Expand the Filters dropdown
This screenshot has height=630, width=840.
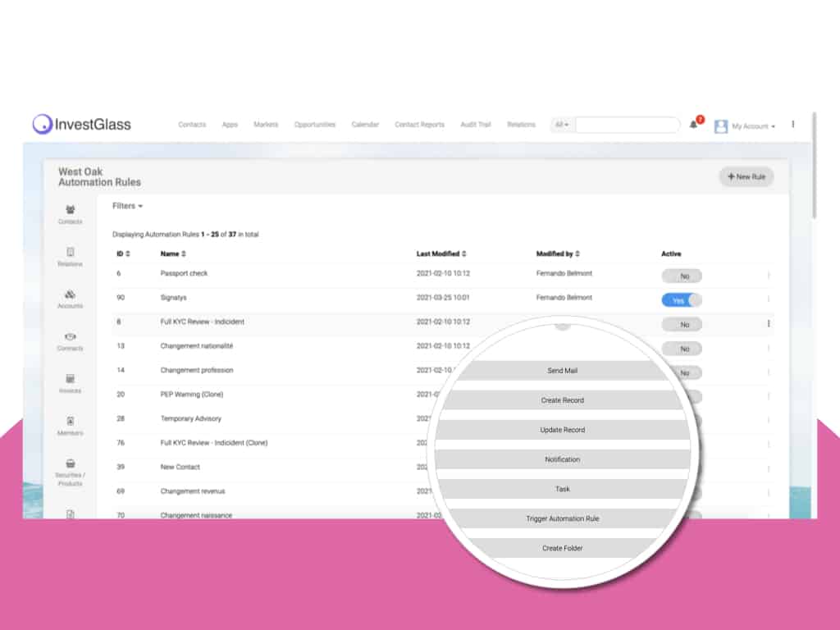(127, 206)
